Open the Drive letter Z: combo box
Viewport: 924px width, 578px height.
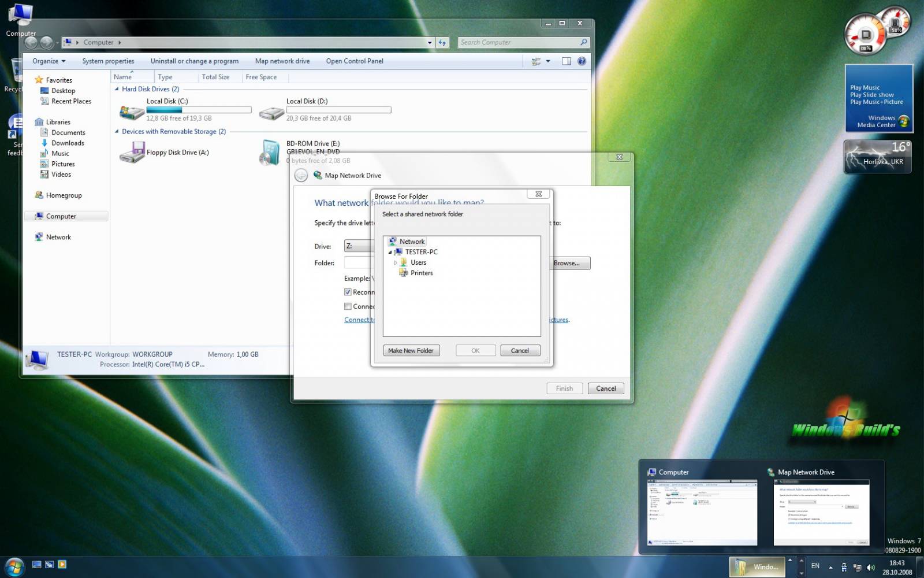[x=359, y=246]
